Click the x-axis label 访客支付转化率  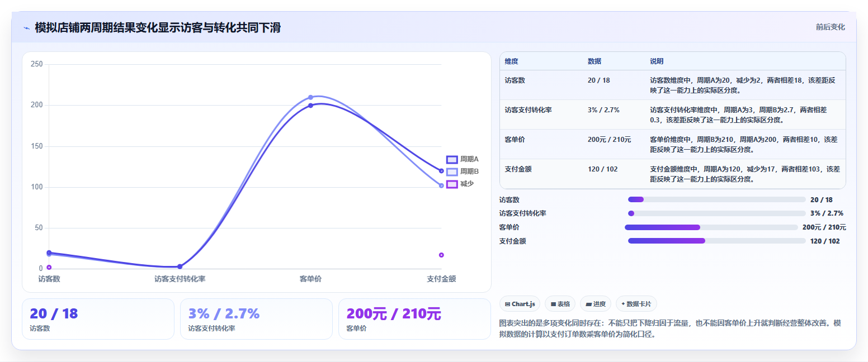[180, 279]
